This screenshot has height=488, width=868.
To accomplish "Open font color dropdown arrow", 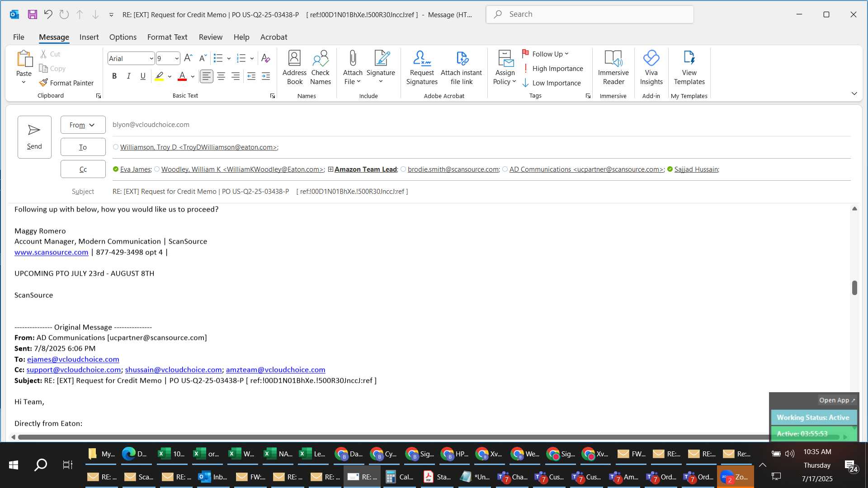I will tap(193, 76).
